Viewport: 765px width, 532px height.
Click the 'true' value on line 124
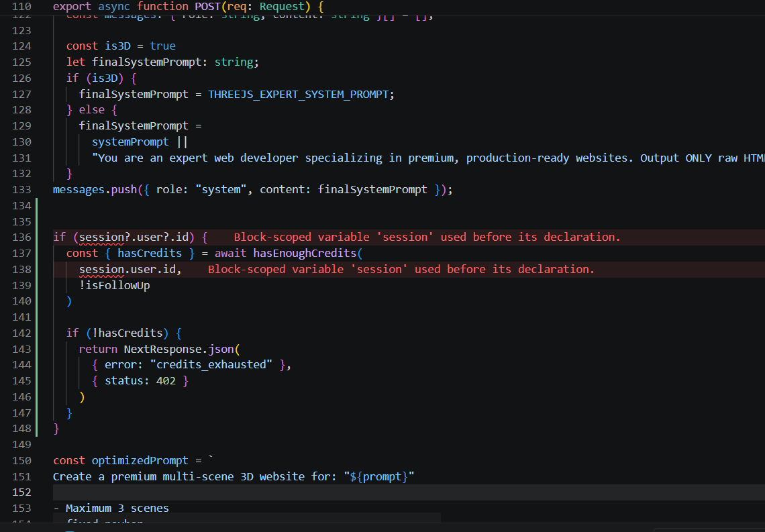(162, 46)
